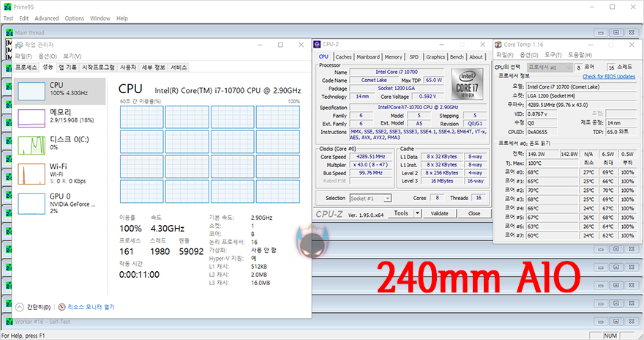644x340 pixels.
Task: Open the resource monitor link 리소스 모니터 열기
Action: pyautogui.click(x=91, y=307)
